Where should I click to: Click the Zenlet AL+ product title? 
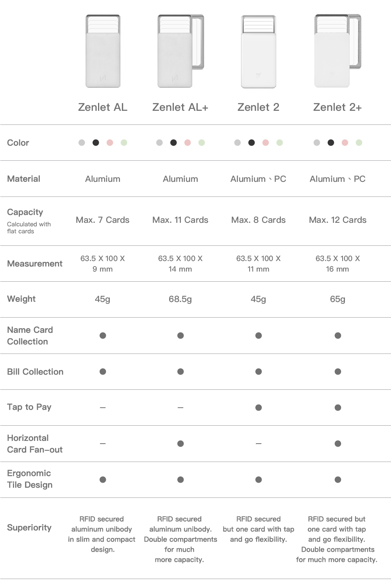(180, 107)
